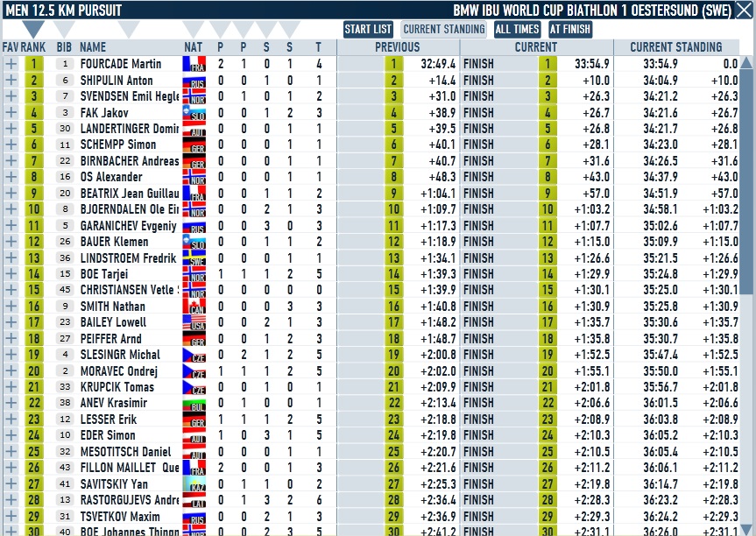Click Germany flag for LESSER Erik
Screen dimensions: 756x536
[194, 420]
